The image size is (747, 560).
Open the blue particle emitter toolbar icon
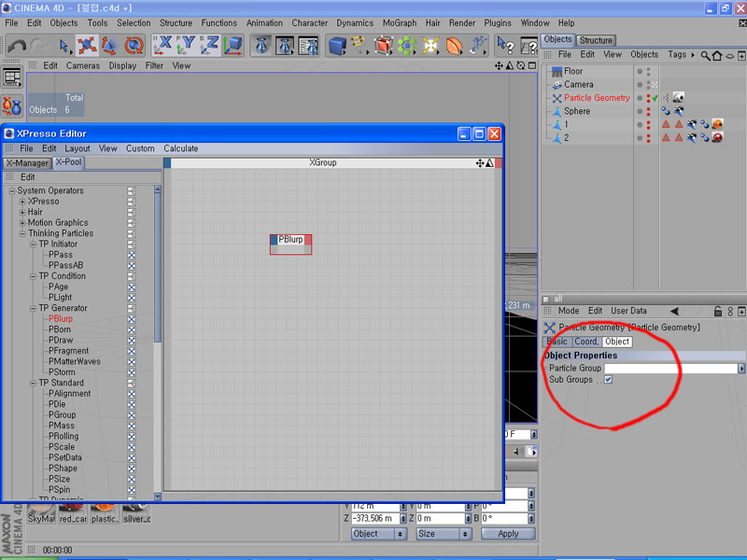pyautogui.click(x=478, y=45)
